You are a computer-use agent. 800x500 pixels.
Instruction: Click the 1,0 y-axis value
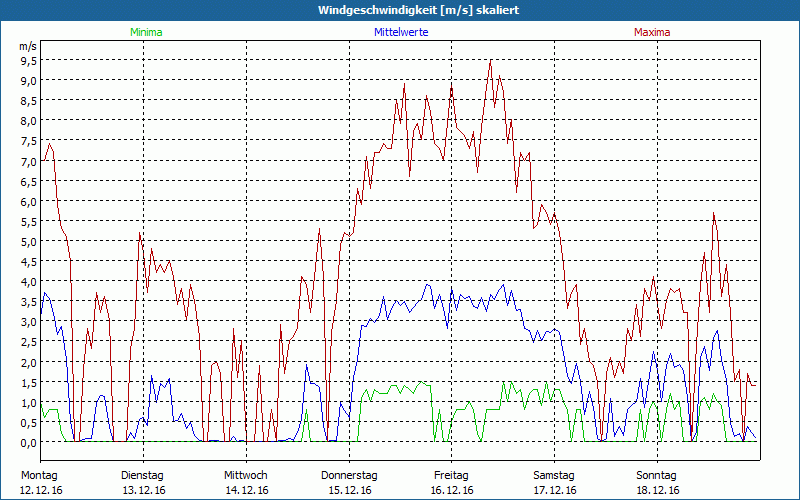29,402
